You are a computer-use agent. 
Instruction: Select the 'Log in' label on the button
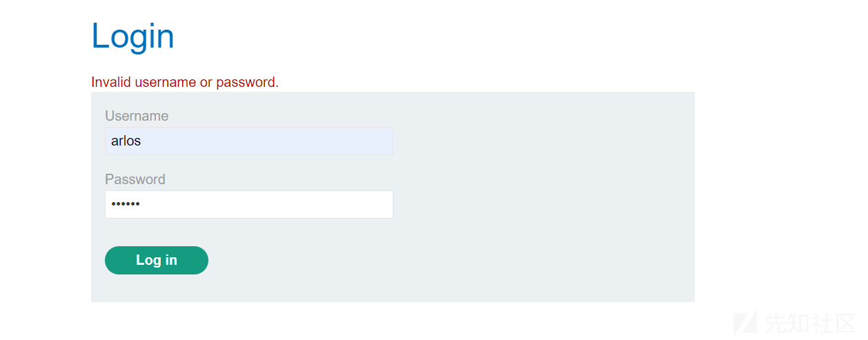pyautogui.click(x=157, y=260)
